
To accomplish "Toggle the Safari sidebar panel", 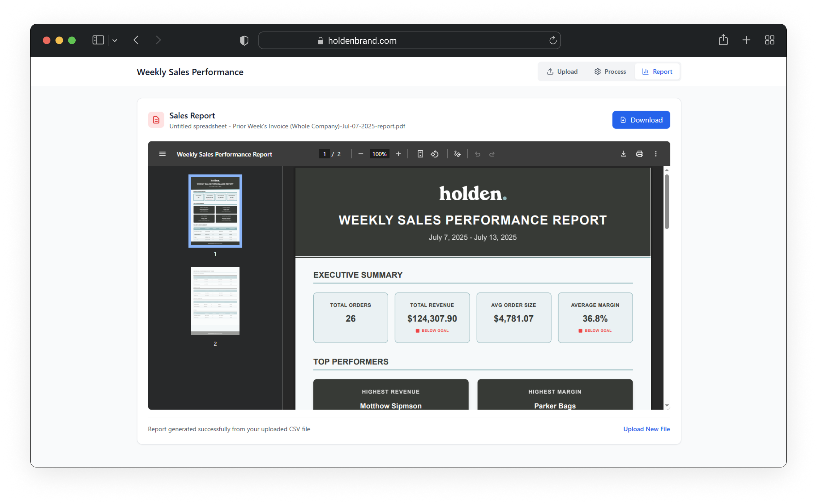I will click(98, 40).
